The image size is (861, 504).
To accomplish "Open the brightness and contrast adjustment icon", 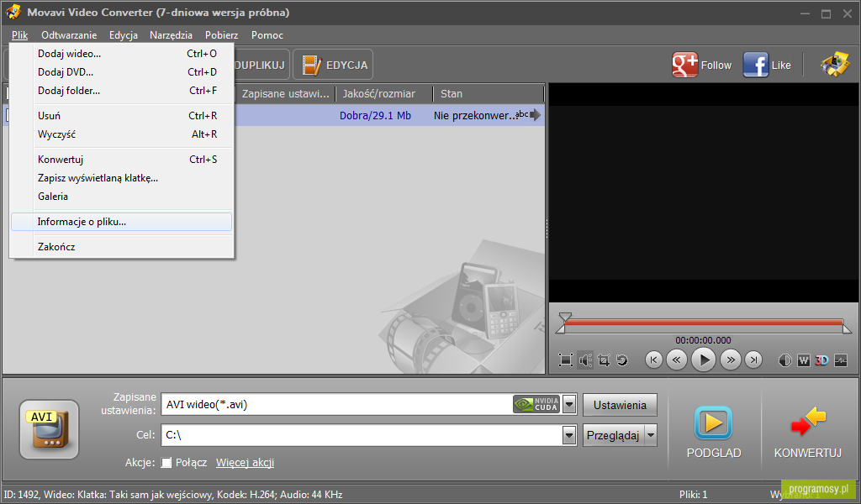I will pyautogui.click(x=785, y=360).
